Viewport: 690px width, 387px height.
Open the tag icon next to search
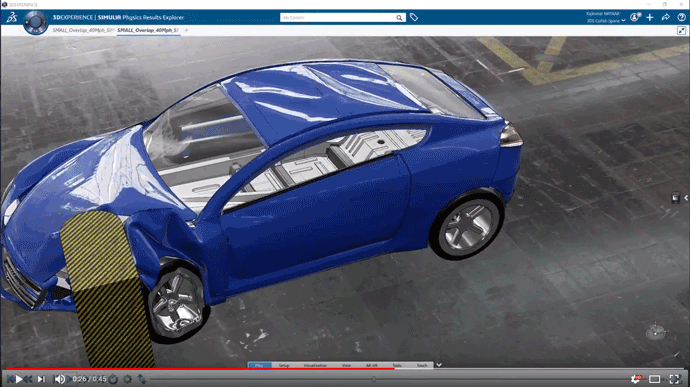(x=414, y=18)
